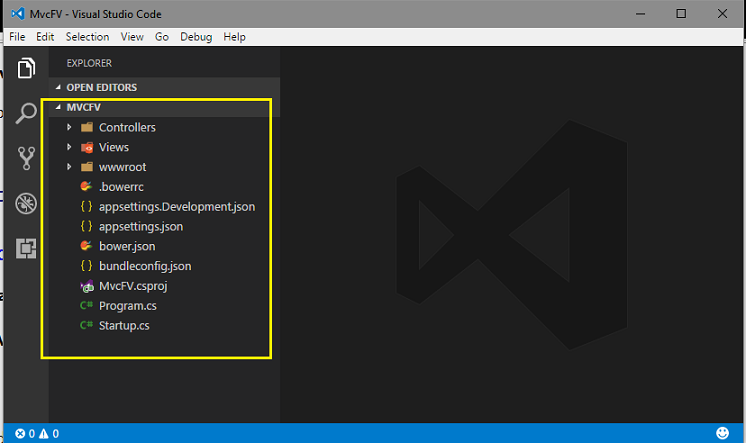Open the bundleconfig.json file
Viewport: 746px width, 443px height.
(x=145, y=266)
